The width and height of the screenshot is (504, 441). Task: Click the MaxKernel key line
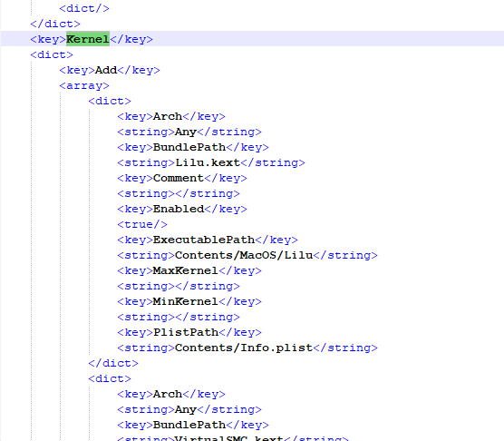coord(189,270)
